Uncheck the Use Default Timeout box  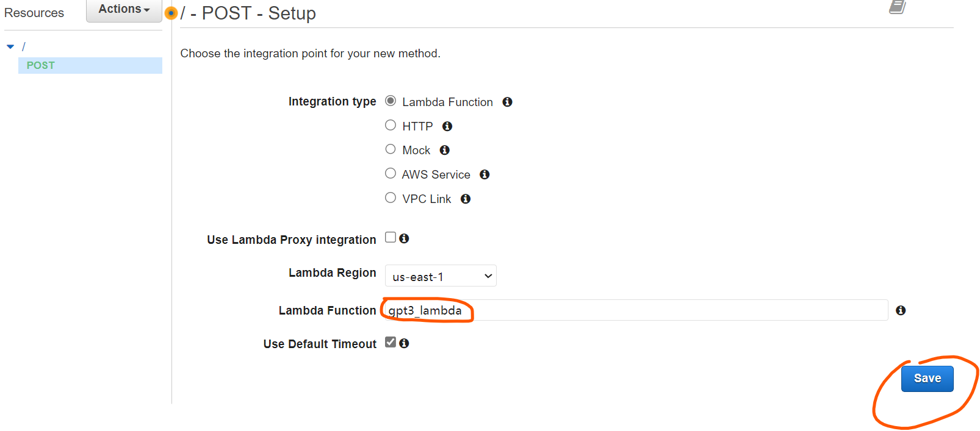pos(391,341)
